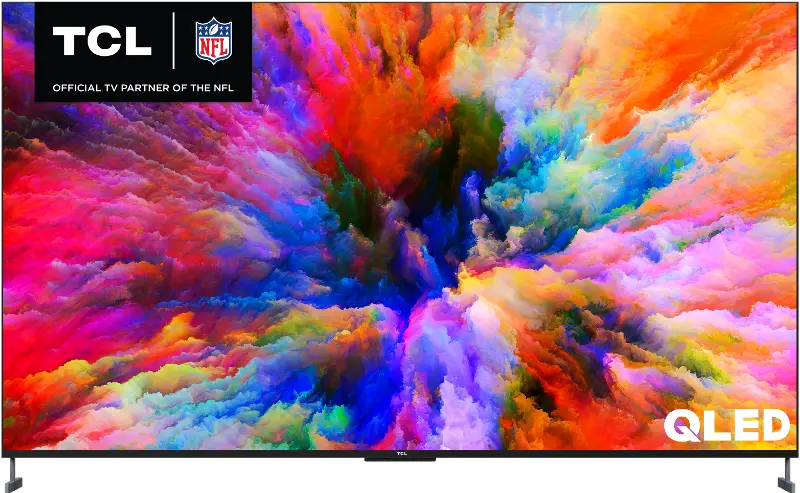Click the TV's left stand leg
Screen dimensions: 800x493
coord(13,475)
